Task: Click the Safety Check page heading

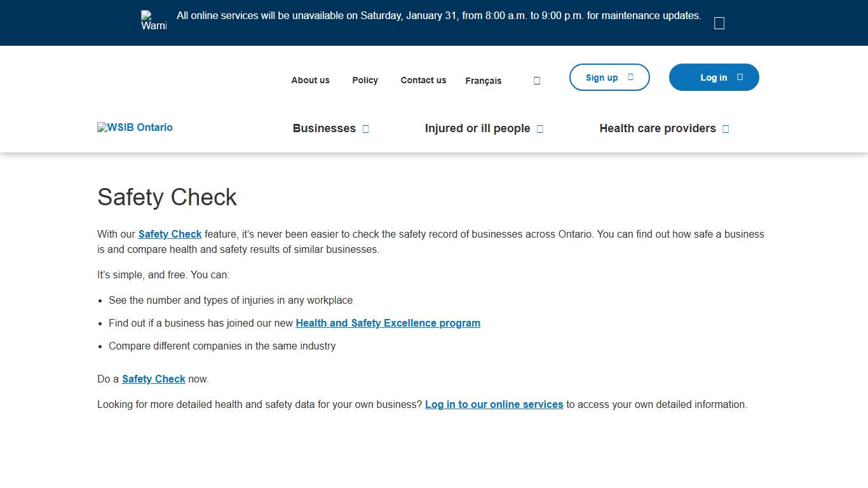Action: [166, 198]
